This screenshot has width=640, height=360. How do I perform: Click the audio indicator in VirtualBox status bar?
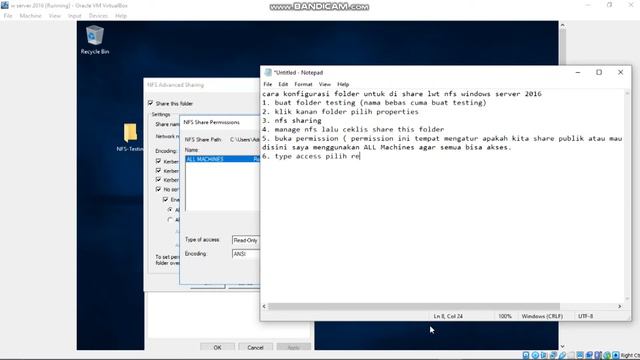544,355
